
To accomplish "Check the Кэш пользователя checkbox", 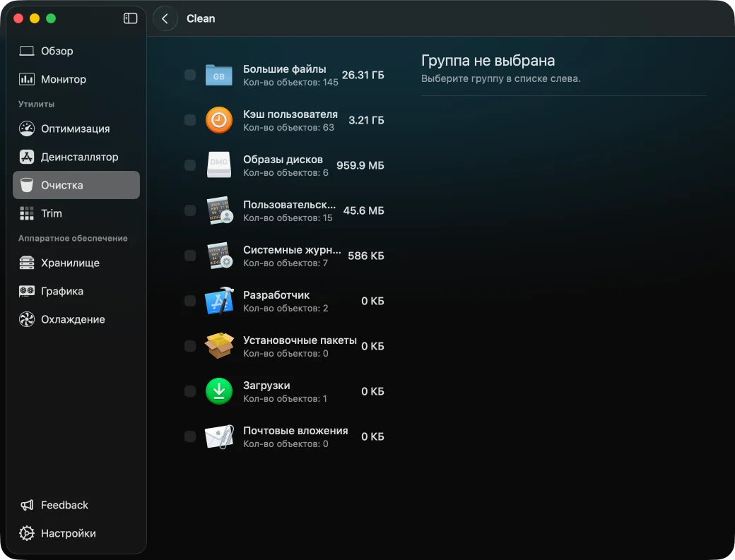I will tap(190, 120).
